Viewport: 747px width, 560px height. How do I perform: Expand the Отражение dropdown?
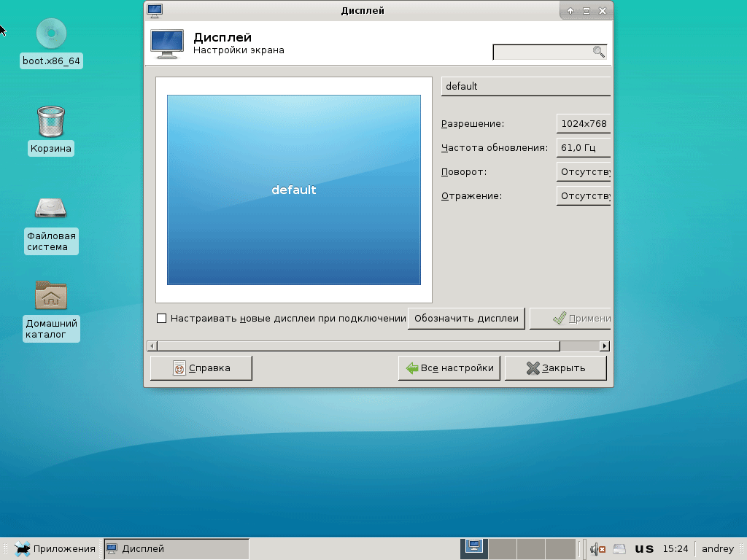(583, 196)
